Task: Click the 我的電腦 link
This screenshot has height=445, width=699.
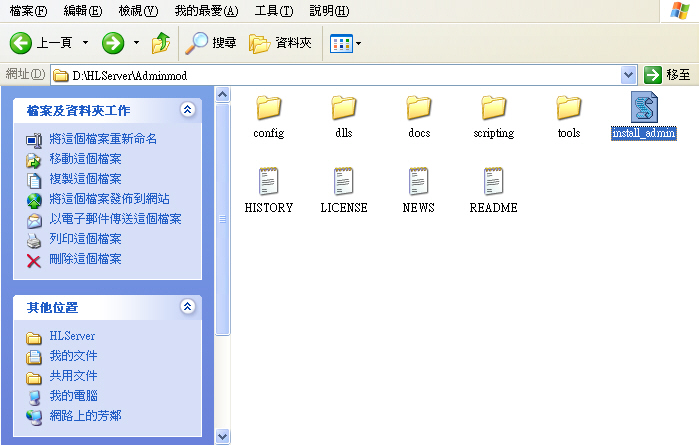Action: (x=73, y=396)
